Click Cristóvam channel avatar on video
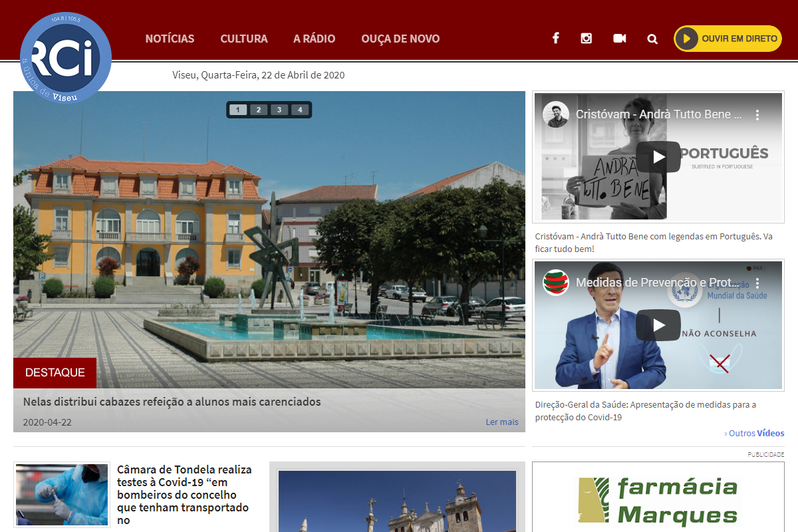798x532 pixels. 556,114
